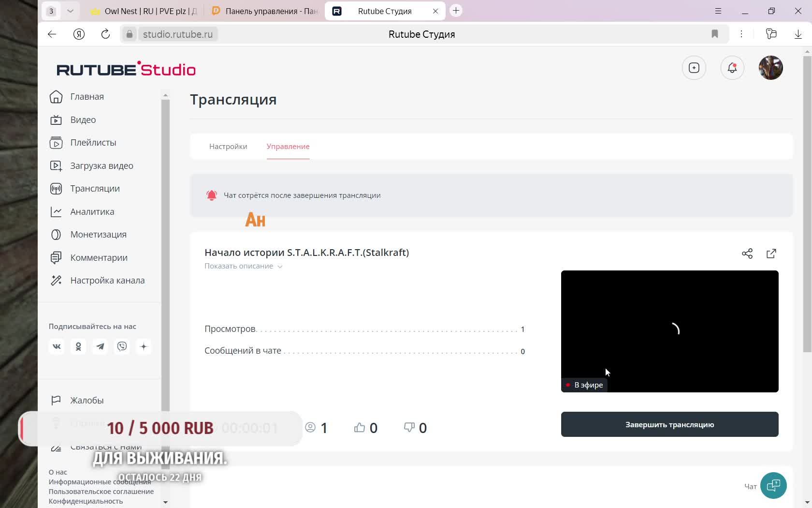Click the Комментарии icon in sidebar

(x=56, y=257)
